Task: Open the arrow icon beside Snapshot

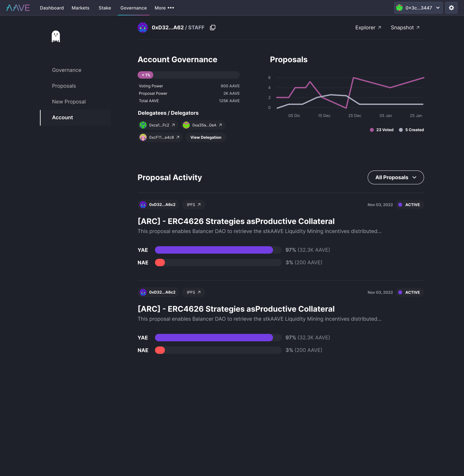Action: tap(418, 27)
